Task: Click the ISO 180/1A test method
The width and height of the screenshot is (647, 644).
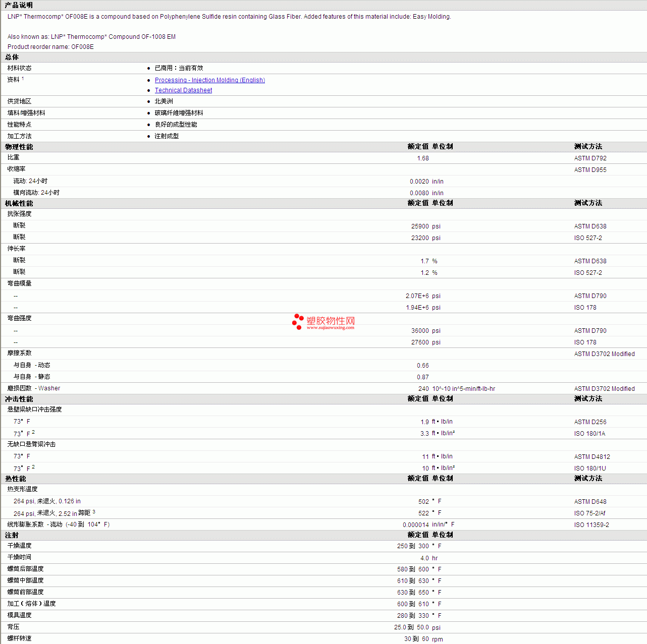Action: click(589, 434)
